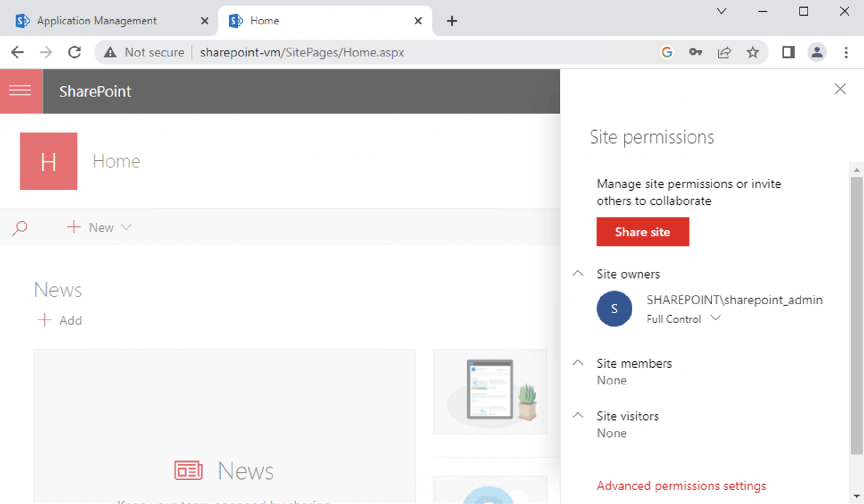Image resolution: width=864 pixels, height=504 pixels.
Task: Open Advanced permissions settings link
Action: (x=681, y=486)
